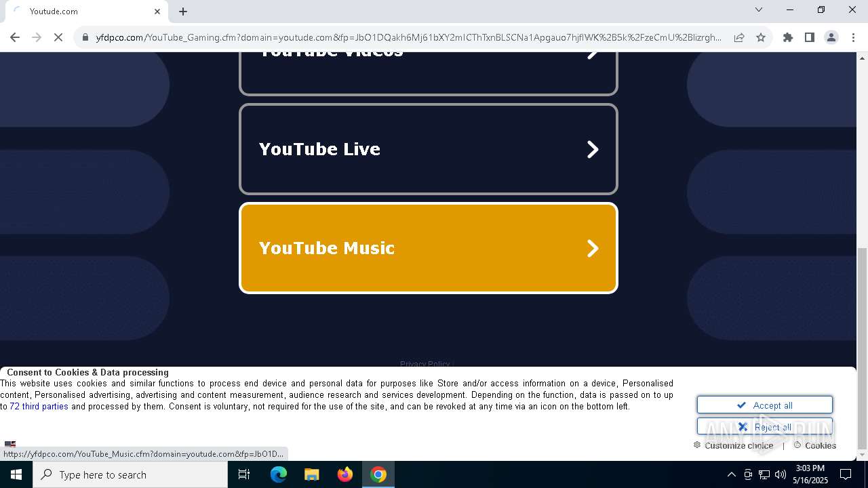Click the taskbar search box
The image size is (868, 488).
point(130,474)
